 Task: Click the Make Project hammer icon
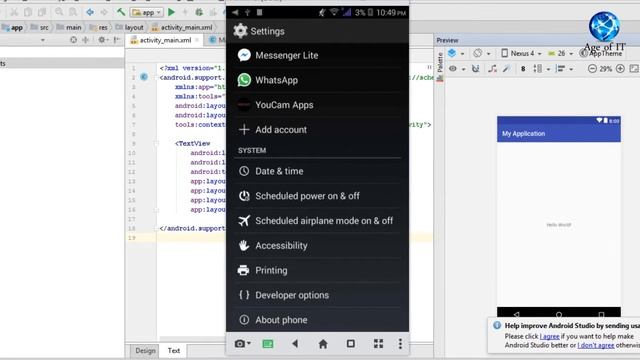121,12
